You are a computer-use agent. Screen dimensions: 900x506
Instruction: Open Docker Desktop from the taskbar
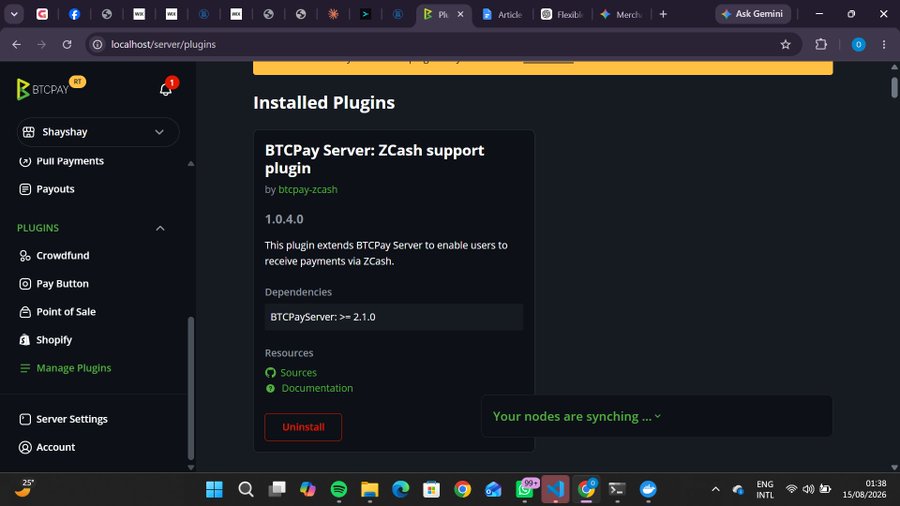[648, 489]
